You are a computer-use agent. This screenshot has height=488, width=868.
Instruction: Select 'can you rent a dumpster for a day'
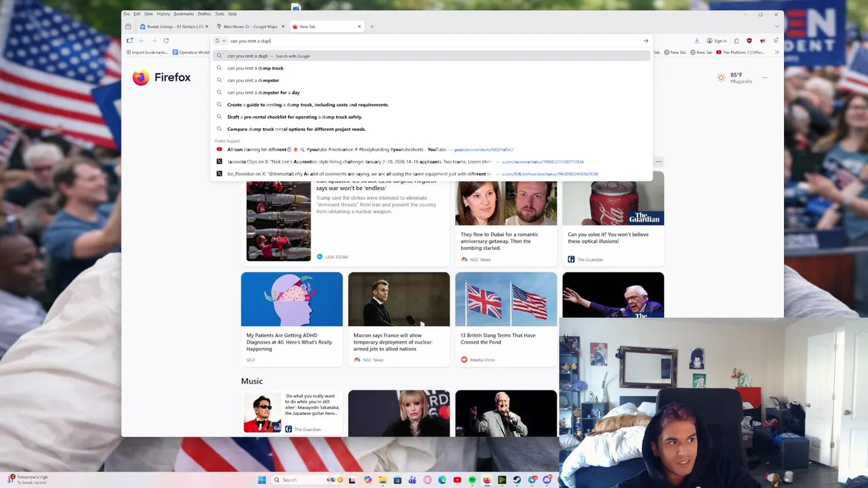pyautogui.click(x=431, y=92)
